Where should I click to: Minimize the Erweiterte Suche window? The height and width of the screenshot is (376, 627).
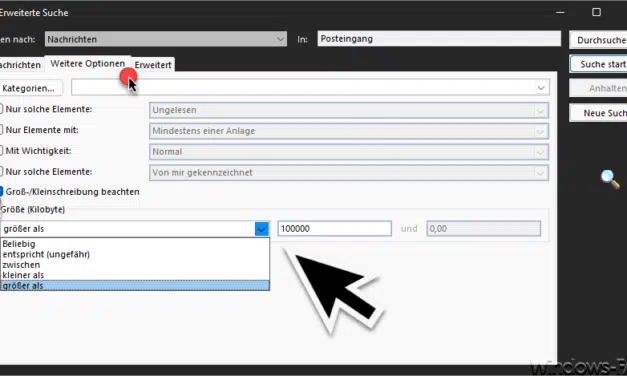[560, 12]
